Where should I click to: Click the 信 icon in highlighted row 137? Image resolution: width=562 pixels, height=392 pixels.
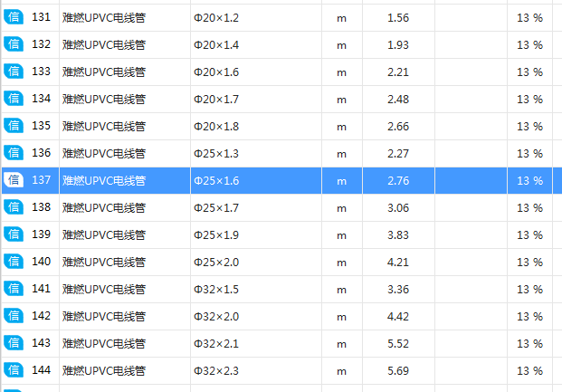(x=14, y=180)
